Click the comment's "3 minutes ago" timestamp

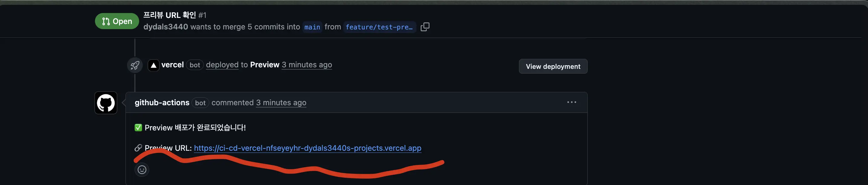[x=281, y=103]
